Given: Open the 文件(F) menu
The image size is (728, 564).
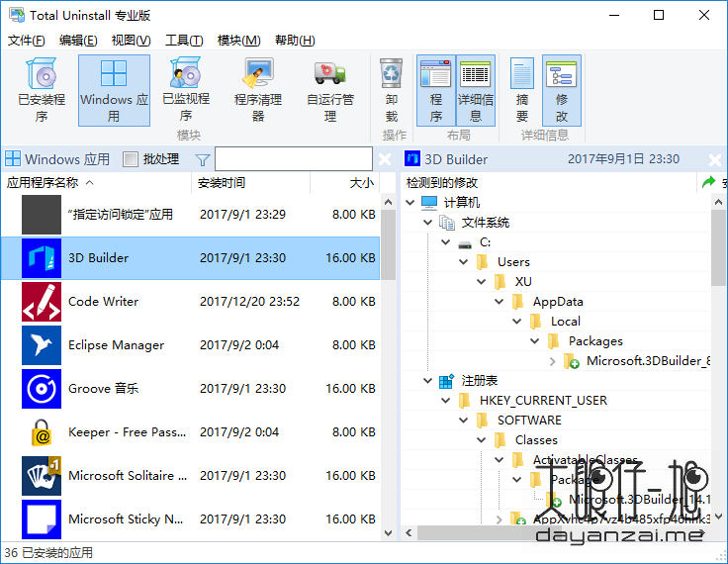Looking at the screenshot, I should coord(27,41).
